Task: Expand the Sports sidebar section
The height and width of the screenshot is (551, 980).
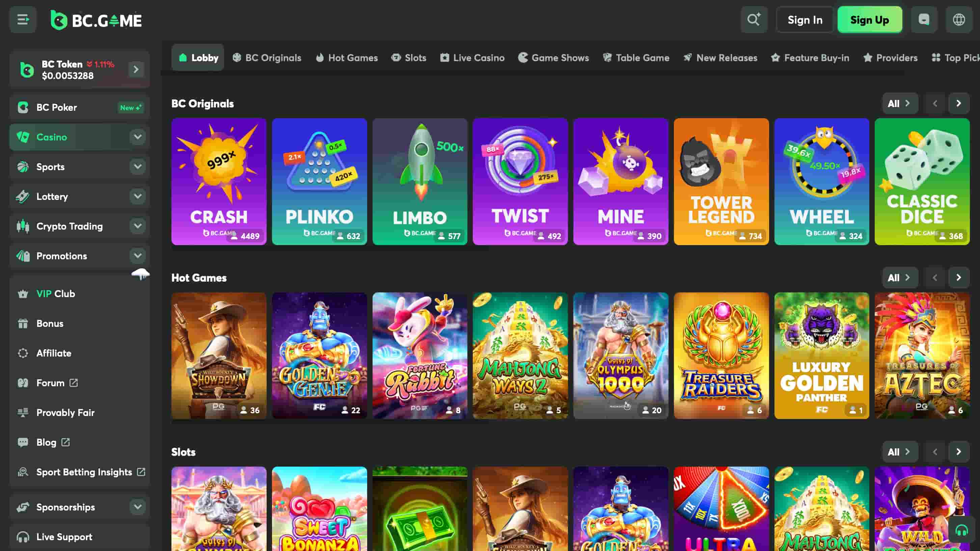Action: tap(137, 167)
